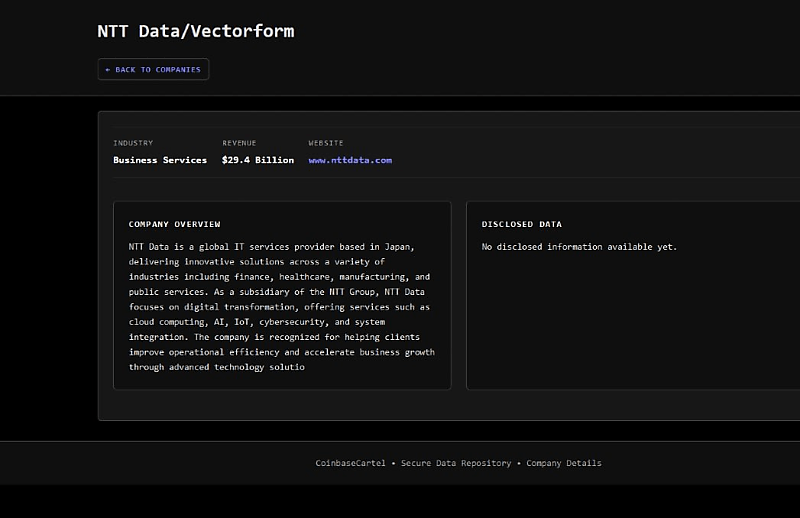
Task: Click the Revenue field label
Action: [239, 143]
